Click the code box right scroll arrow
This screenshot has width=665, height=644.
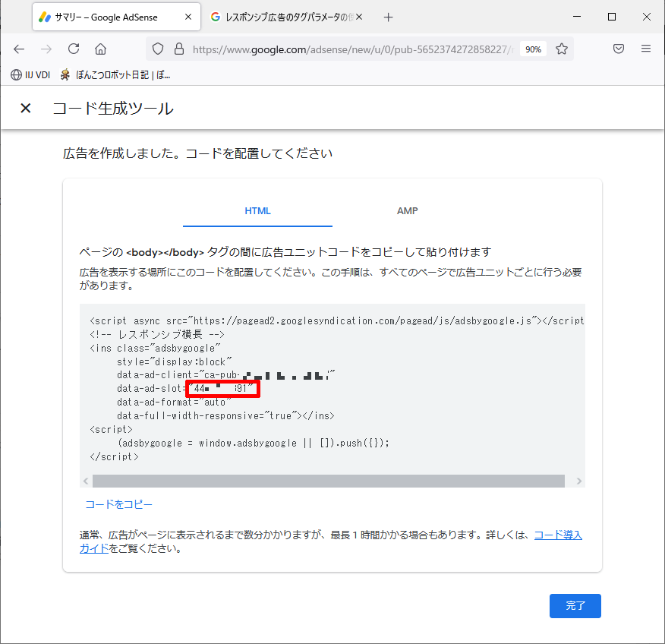pos(579,481)
